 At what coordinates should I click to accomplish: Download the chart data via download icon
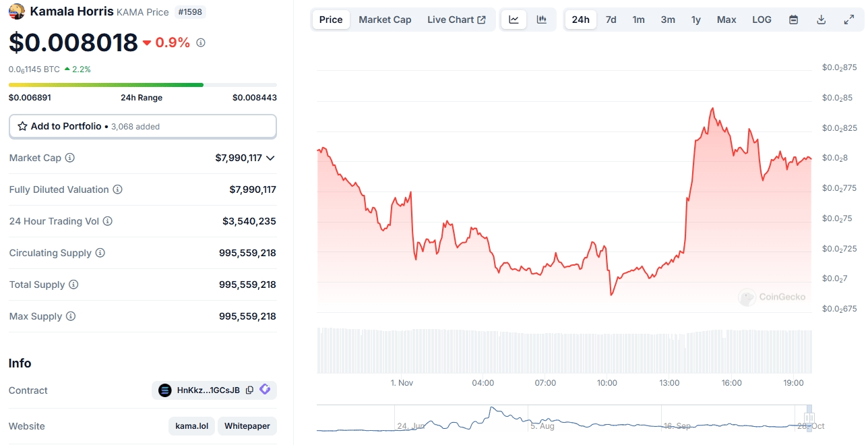821,20
